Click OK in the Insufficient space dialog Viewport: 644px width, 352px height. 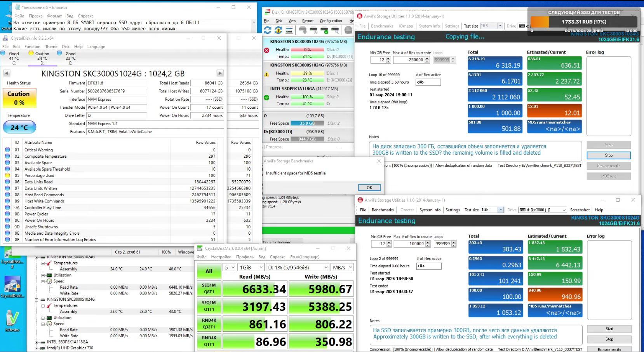point(369,188)
